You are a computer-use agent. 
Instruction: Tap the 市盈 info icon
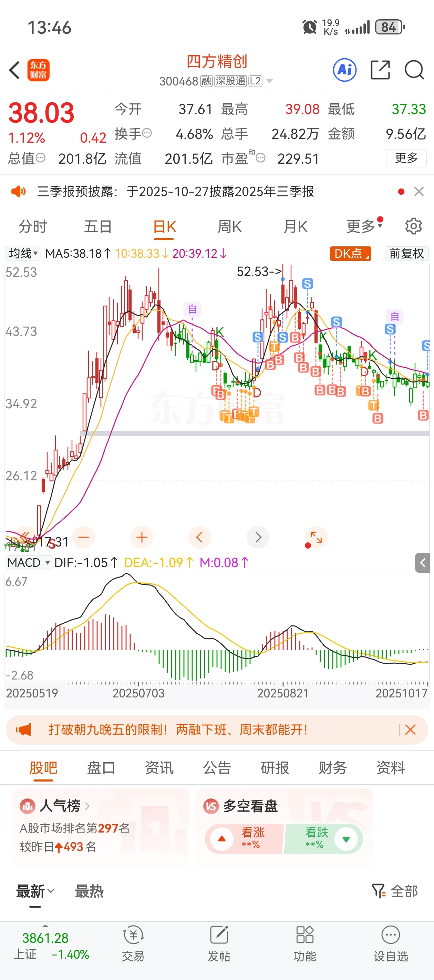260,158
